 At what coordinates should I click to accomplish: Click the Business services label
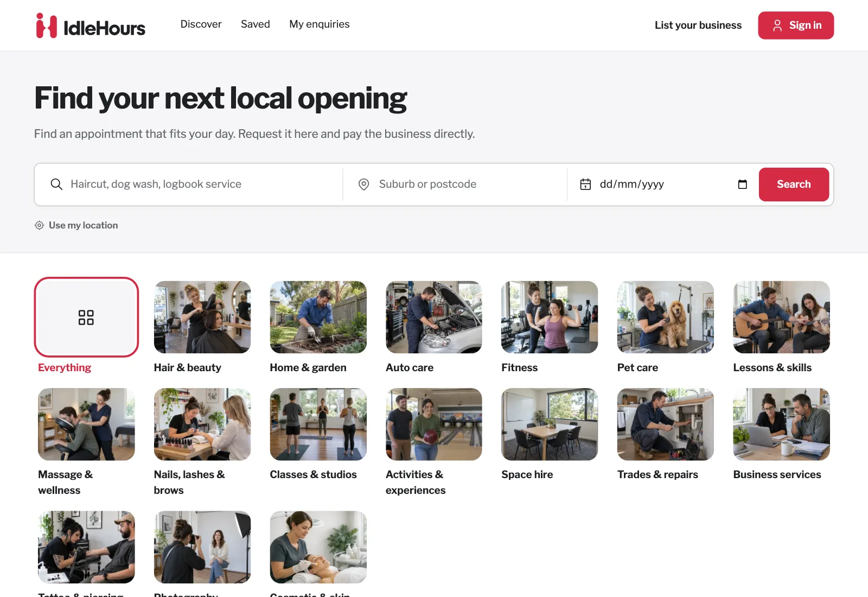pyautogui.click(x=777, y=474)
